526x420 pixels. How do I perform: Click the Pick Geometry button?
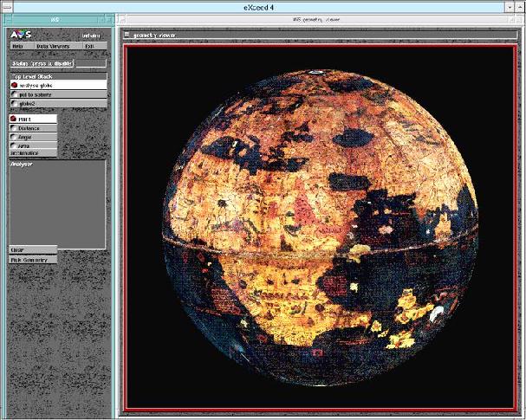33,260
